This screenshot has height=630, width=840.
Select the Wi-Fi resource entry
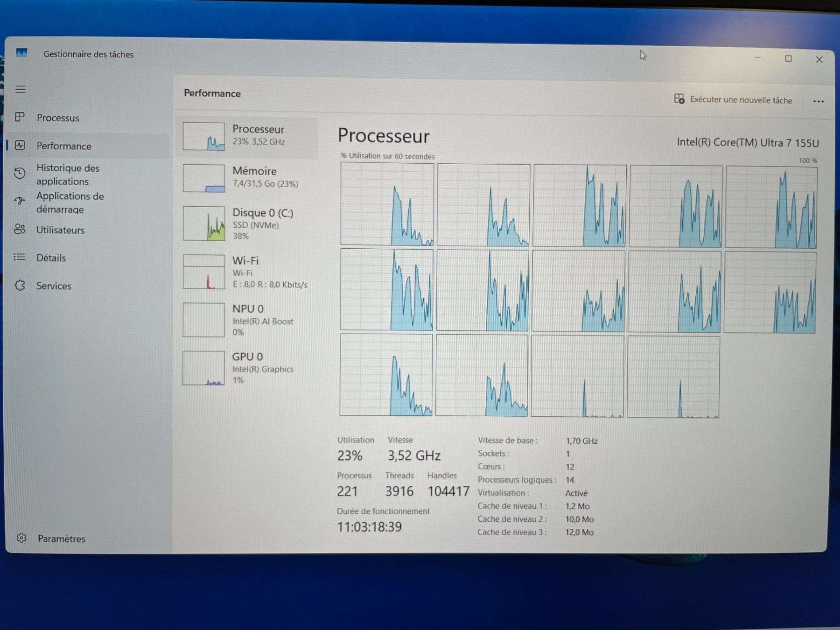click(x=248, y=272)
